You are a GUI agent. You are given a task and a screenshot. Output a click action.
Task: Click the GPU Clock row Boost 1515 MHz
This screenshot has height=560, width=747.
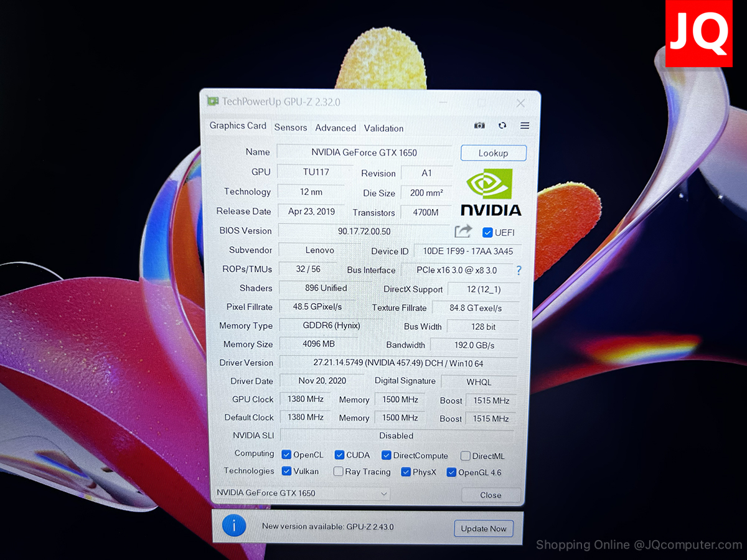491,401
